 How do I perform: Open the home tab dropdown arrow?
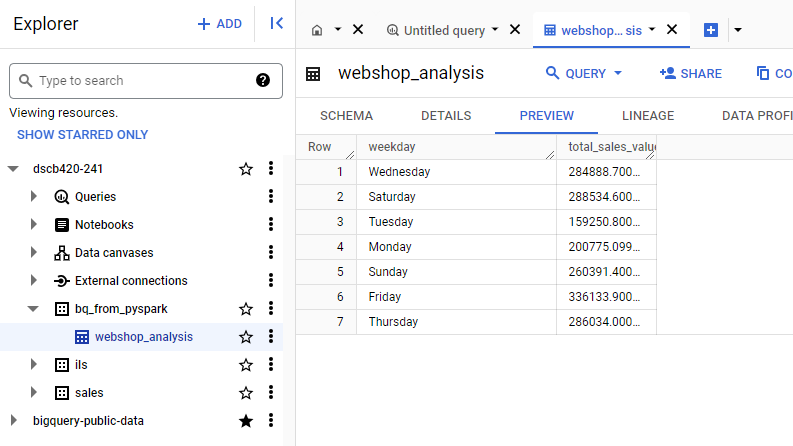(337, 30)
